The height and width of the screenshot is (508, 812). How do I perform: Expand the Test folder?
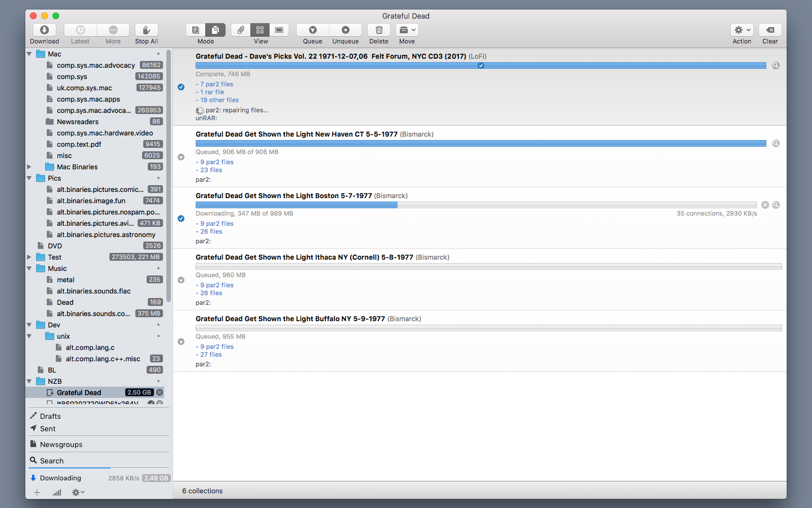29,257
